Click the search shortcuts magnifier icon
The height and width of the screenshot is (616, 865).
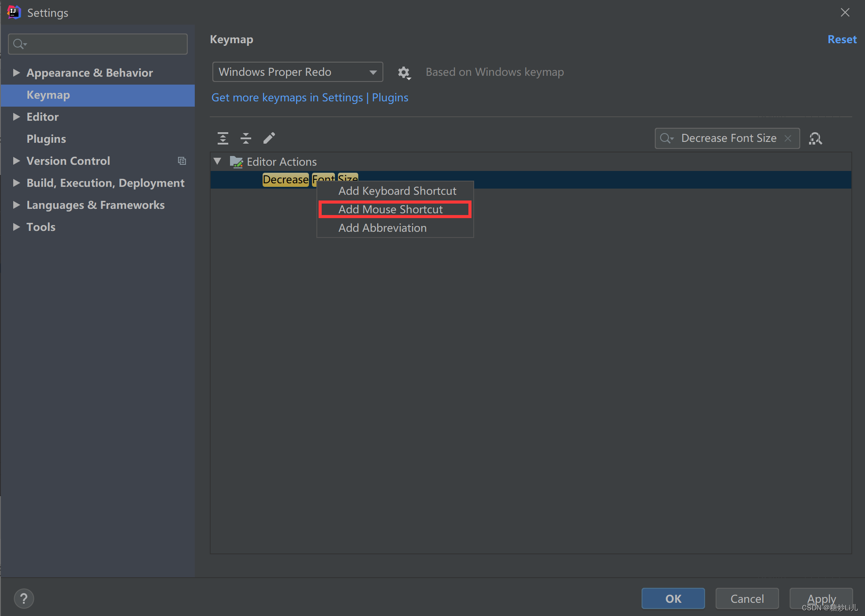point(817,139)
